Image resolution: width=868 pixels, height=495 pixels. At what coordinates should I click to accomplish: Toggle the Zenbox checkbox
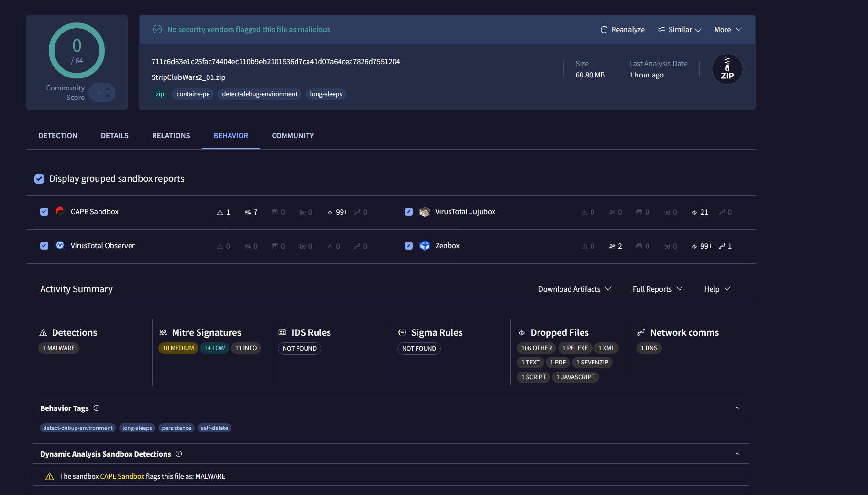coord(408,246)
